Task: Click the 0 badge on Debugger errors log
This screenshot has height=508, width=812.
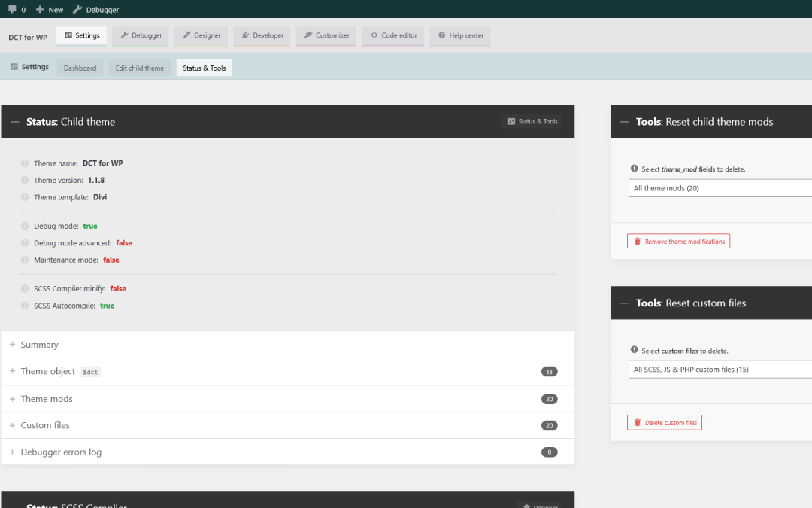Action: [550, 452]
